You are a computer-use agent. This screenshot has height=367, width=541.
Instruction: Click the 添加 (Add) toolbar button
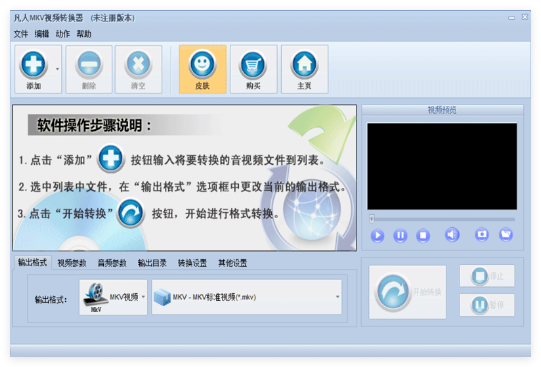[34, 69]
